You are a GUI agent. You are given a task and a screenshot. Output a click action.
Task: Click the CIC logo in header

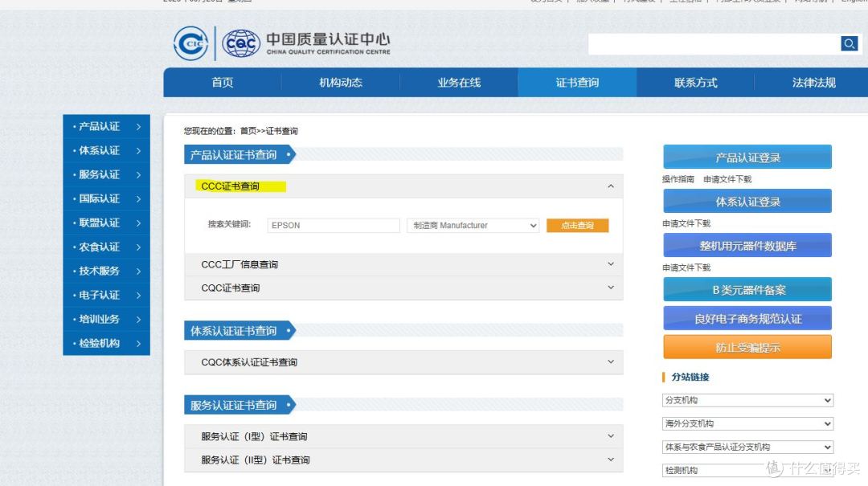coord(191,43)
